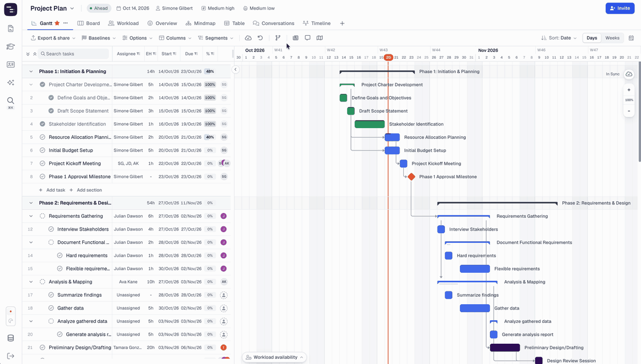This screenshot has height=364, width=641.
Task: Collapse Phase 2: Requirements & Design section
Action: click(x=31, y=203)
